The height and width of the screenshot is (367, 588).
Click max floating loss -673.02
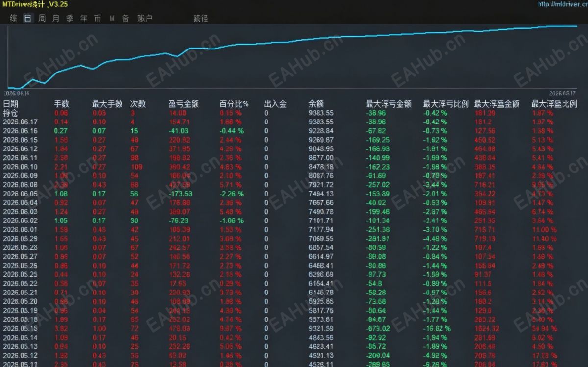tap(378, 329)
